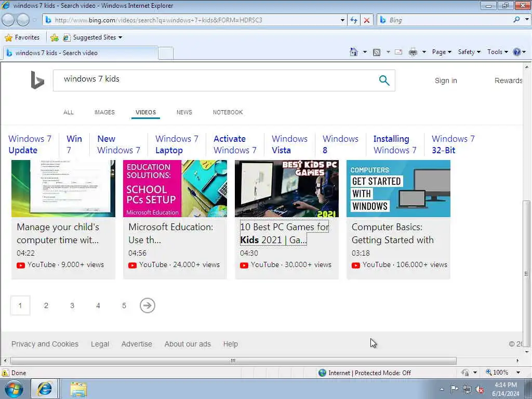
Task: Click the Installing Windows 7 suggestion
Action: tap(395, 144)
